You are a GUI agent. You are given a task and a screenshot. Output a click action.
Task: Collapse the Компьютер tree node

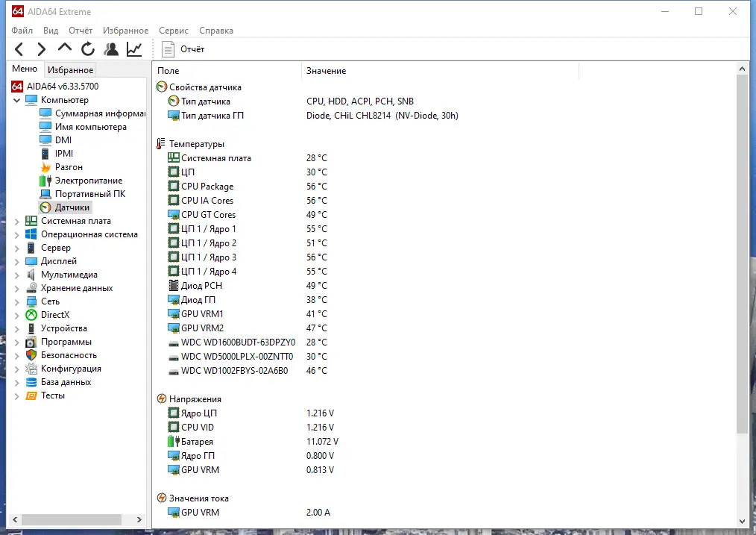coord(17,100)
